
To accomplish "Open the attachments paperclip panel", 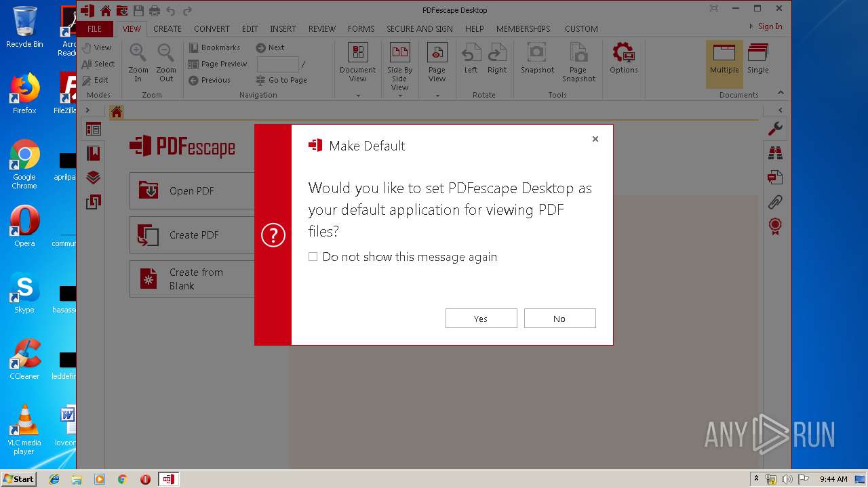I will pyautogui.click(x=775, y=202).
